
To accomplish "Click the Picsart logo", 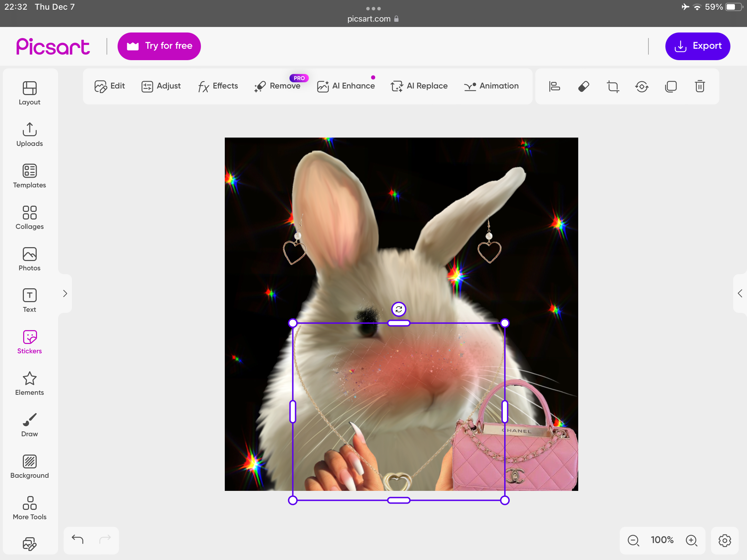I will tap(53, 46).
